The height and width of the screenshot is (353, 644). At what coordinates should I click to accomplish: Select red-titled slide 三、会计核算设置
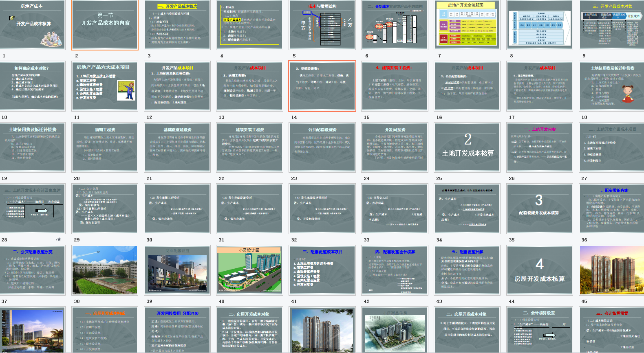pyautogui.click(x=612, y=330)
